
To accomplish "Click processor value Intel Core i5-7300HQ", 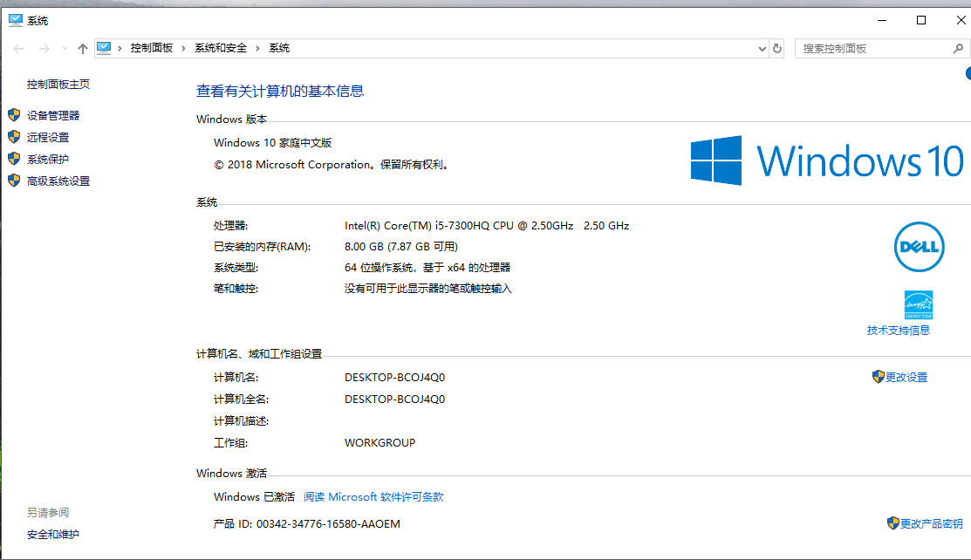I will [487, 226].
